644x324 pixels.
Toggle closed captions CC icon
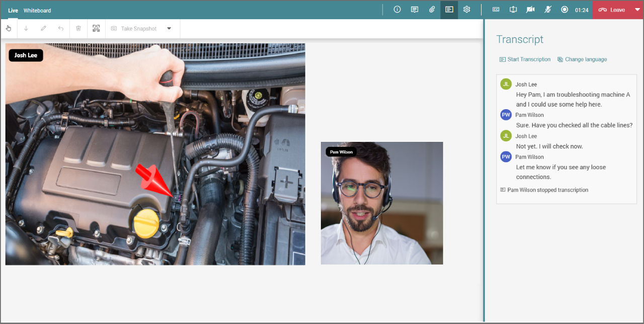click(496, 10)
